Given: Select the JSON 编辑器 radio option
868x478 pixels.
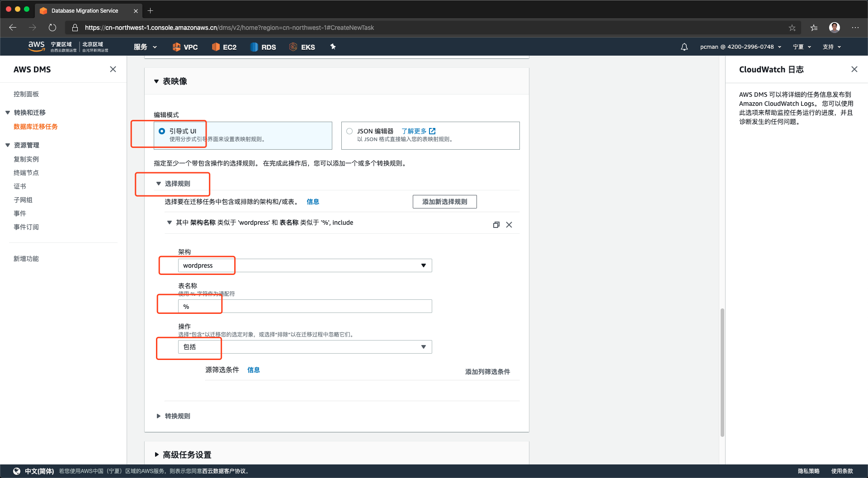Looking at the screenshot, I should pos(349,131).
